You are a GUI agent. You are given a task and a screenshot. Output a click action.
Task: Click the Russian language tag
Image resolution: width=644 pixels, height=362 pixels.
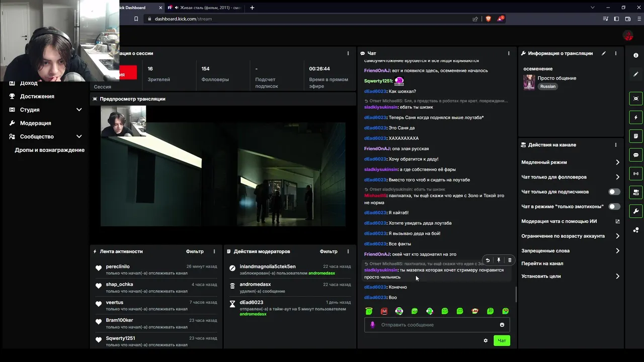(548, 86)
